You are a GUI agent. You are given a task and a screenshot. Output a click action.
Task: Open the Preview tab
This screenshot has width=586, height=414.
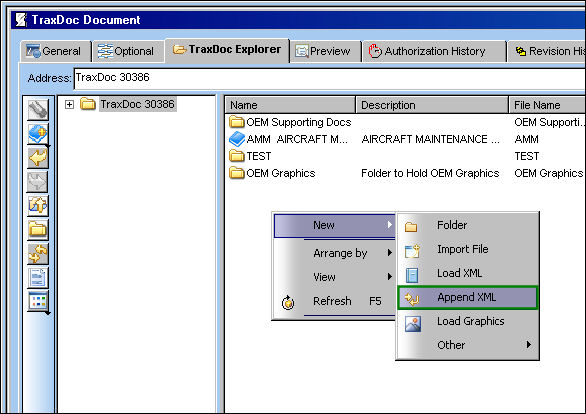point(326,51)
